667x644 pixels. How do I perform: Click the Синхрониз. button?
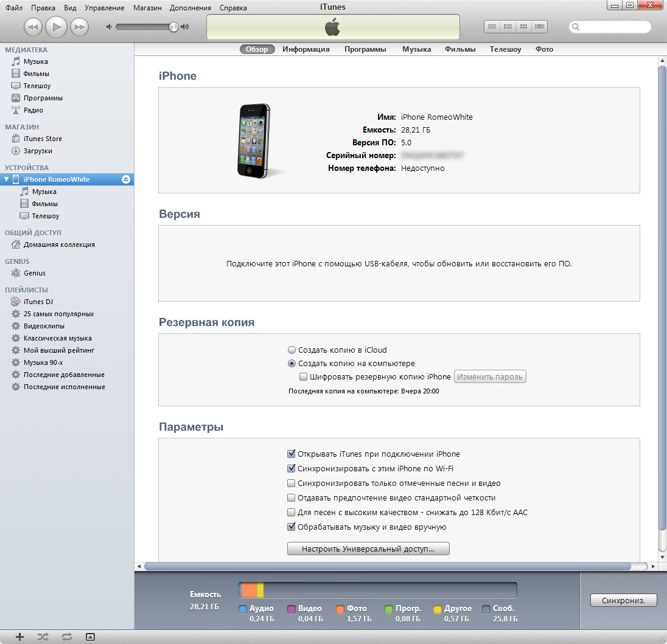tap(623, 601)
